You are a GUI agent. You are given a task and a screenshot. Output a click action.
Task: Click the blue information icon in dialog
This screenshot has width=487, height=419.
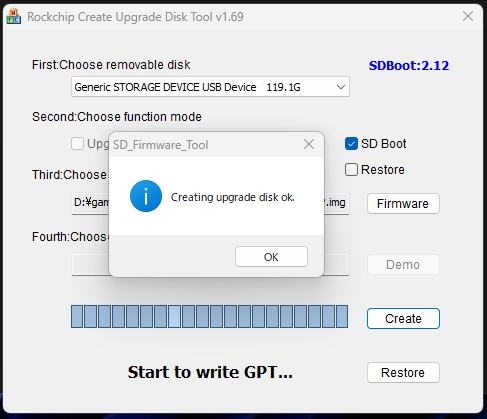click(146, 196)
